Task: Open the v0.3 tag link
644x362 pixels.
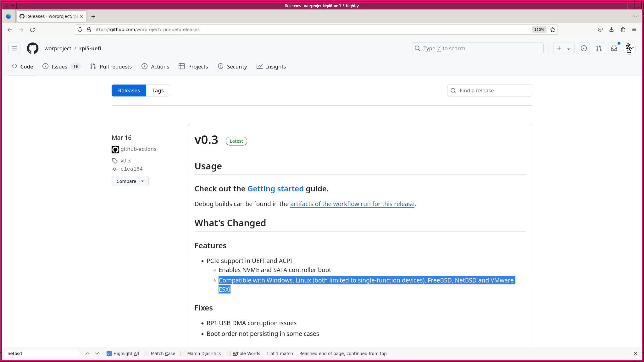Action: click(126, 161)
